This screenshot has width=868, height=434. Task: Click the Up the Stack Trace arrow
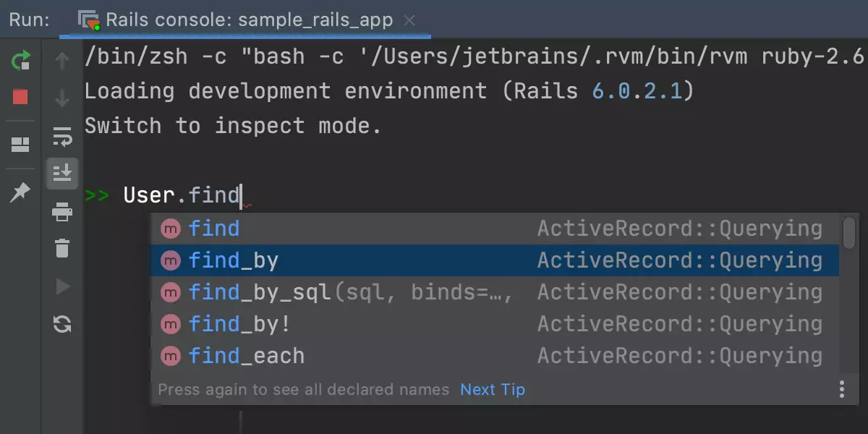click(x=62, y=61)
